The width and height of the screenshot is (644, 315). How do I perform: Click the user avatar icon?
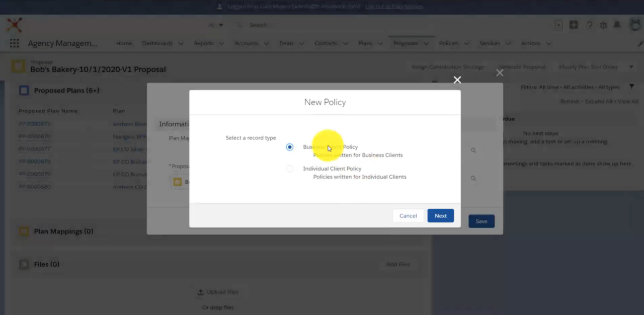635,24
